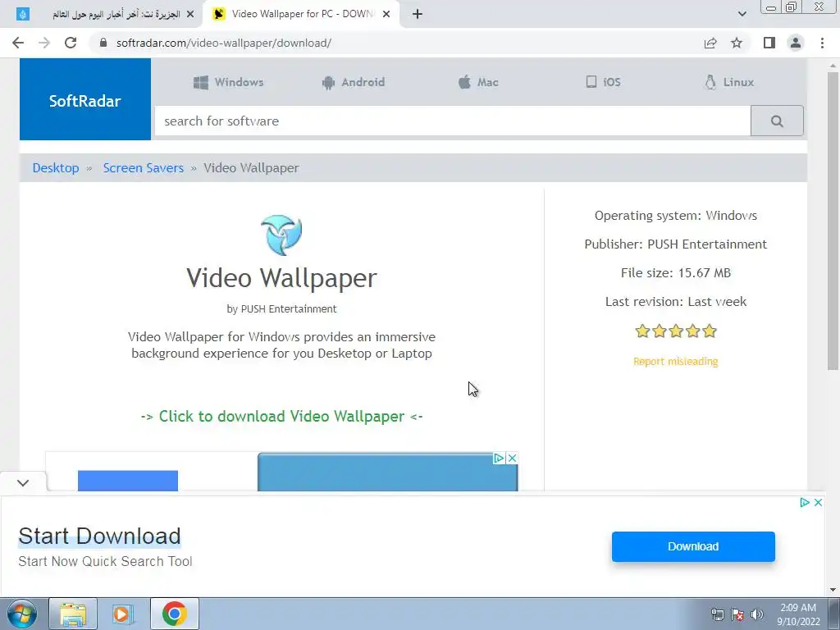Click the padlock site info icon

tap(103, 43)
